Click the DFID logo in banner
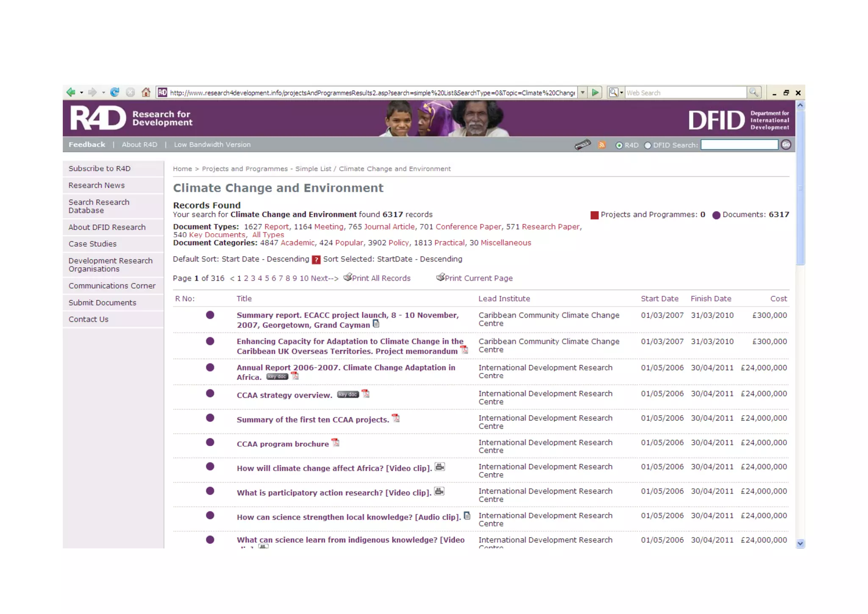Image resolution: width=868 pixels, height=614 pixels. pyautogui.click(x=717, y=120)
